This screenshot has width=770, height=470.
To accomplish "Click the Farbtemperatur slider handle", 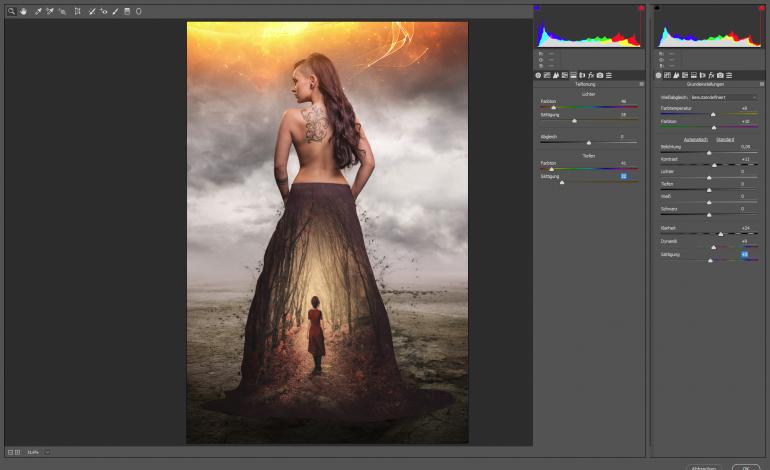I will pos(713,114).
